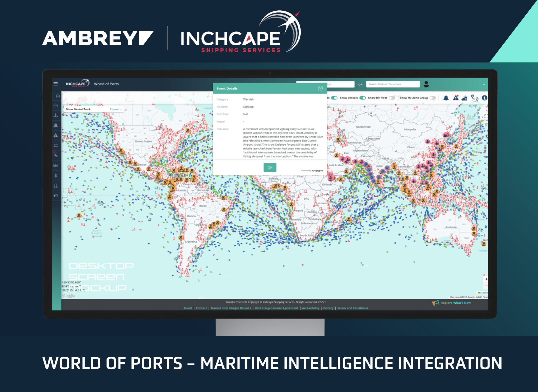Enable Show My Zone Group toggle
538x392 pixels.
coord(433,98)
